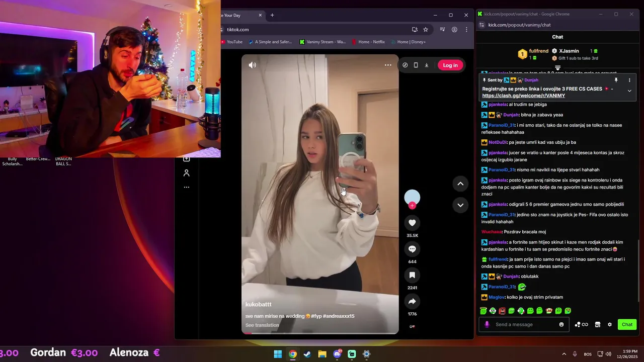Open the Chrome three-dot menu

tap(466, 30)
